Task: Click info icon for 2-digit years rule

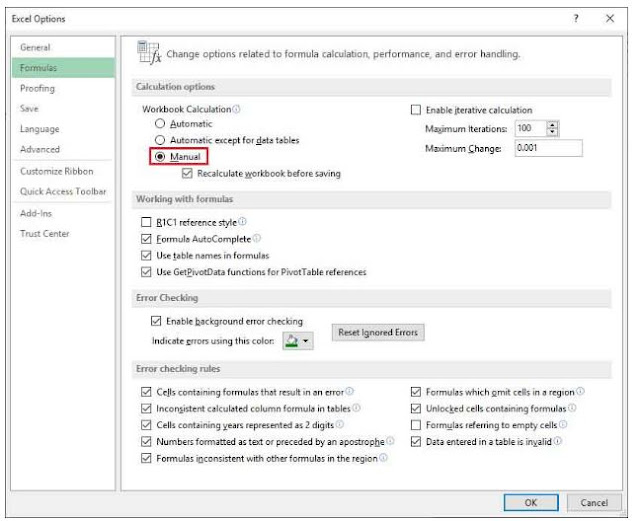Action: coord(340,424)
